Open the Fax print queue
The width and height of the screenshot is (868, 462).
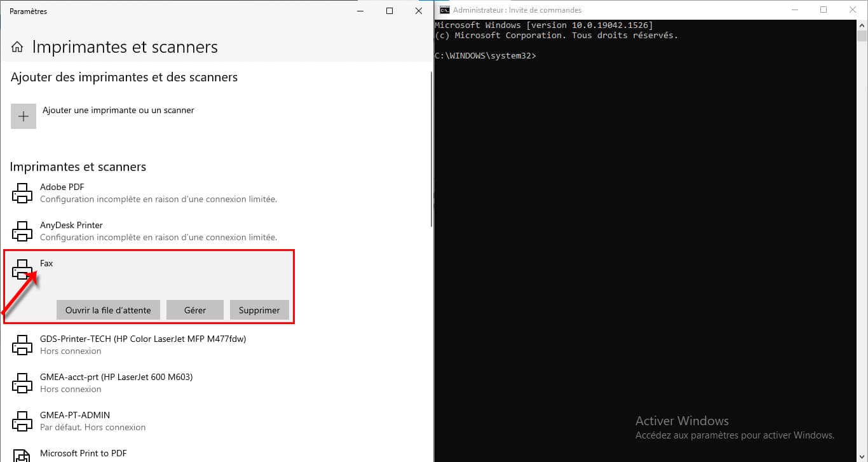coord(108,310)
